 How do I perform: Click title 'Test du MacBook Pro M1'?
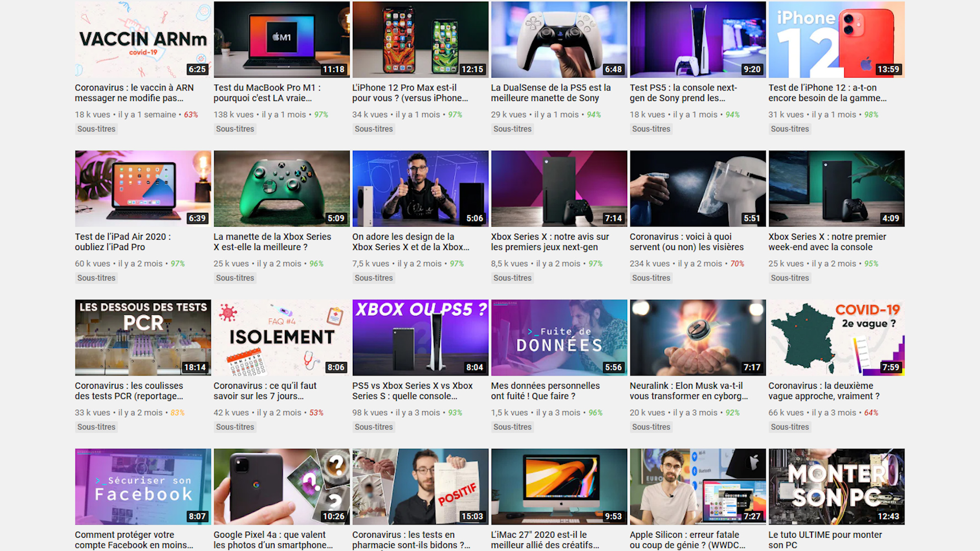[x=267, y=93]
